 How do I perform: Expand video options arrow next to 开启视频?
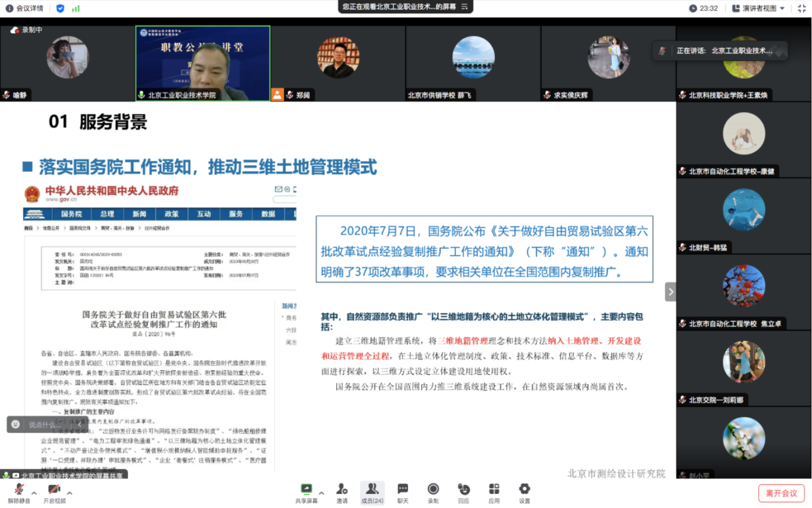pos(70,493)
